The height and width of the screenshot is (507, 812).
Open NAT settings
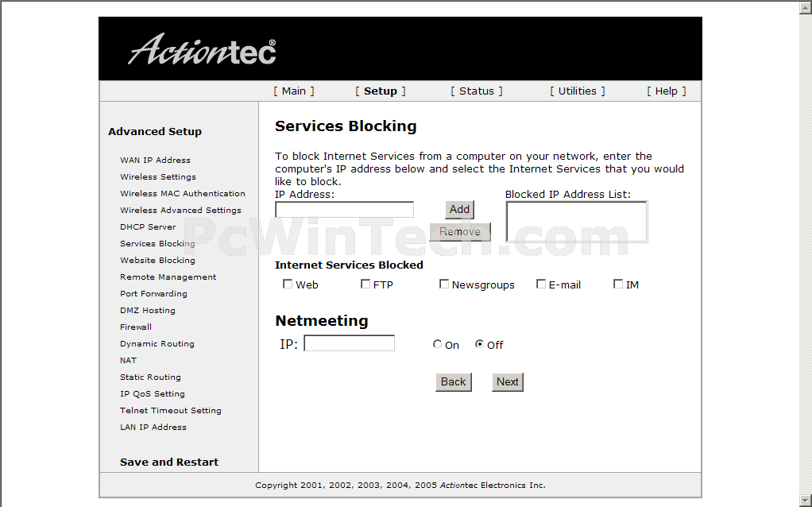129,360
